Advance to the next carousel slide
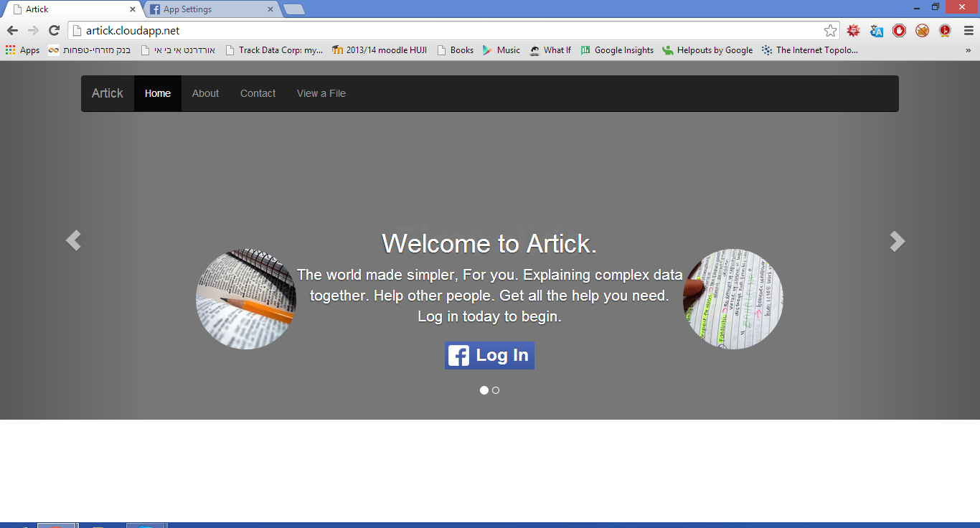 897,240
